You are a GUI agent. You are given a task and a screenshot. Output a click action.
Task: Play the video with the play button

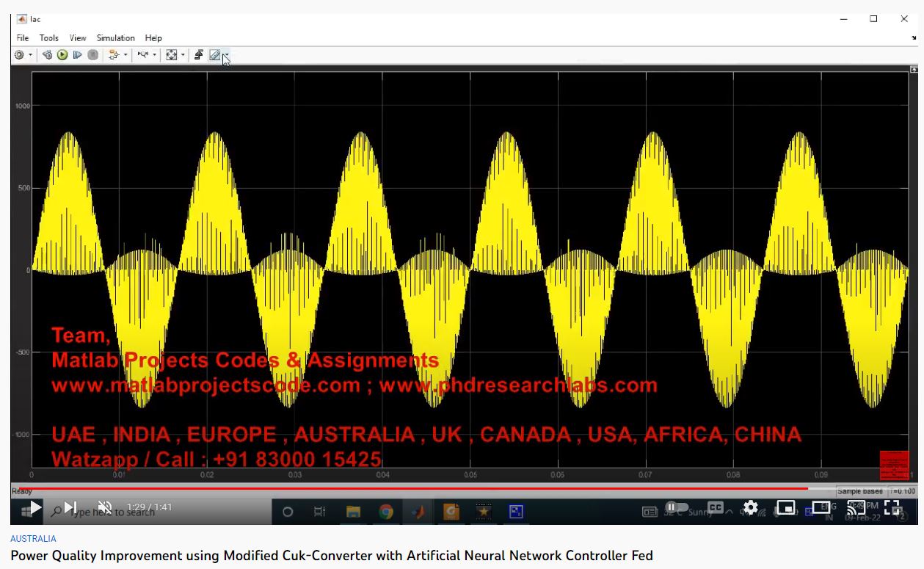[x=34, y=507]
